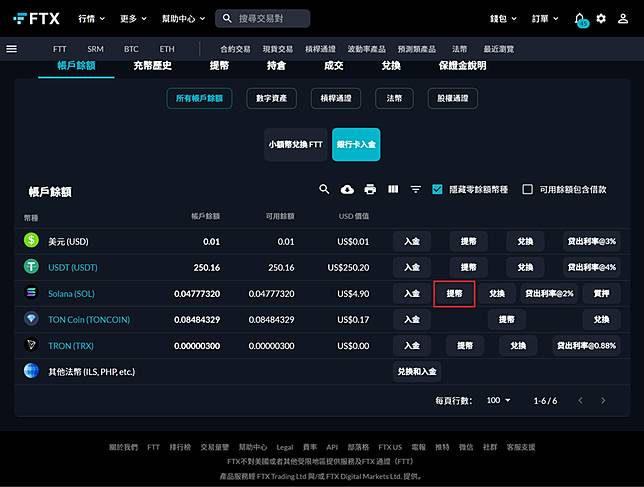This screenshot has width=644, height=487.
Task: Click 銀行卡入金 button
Action: coord(356,145)
